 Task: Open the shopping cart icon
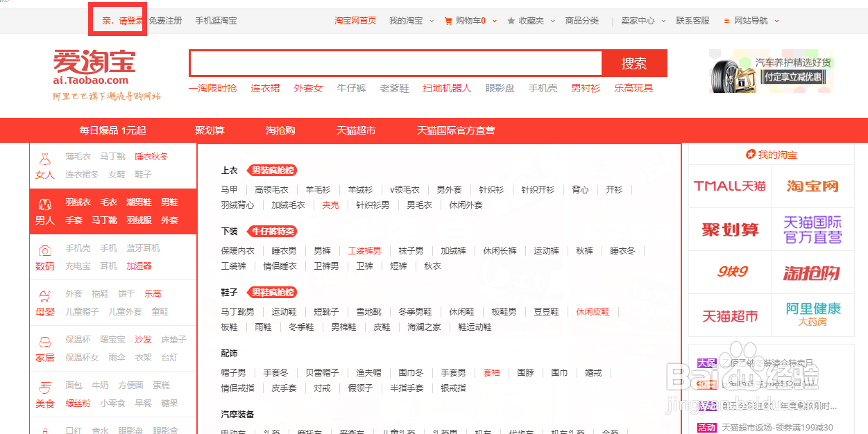coord(448,21)
